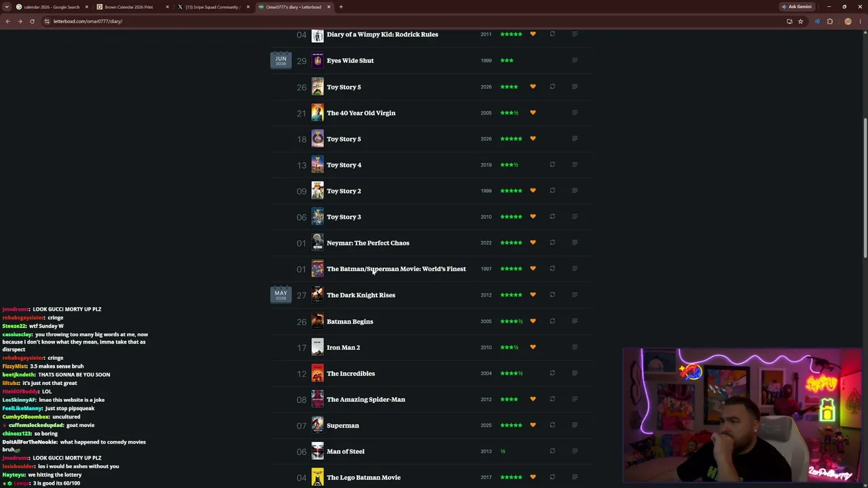Open the Batman Begins poster thumbnail
This screenshot has height=488, width=868.
(317, 321)
